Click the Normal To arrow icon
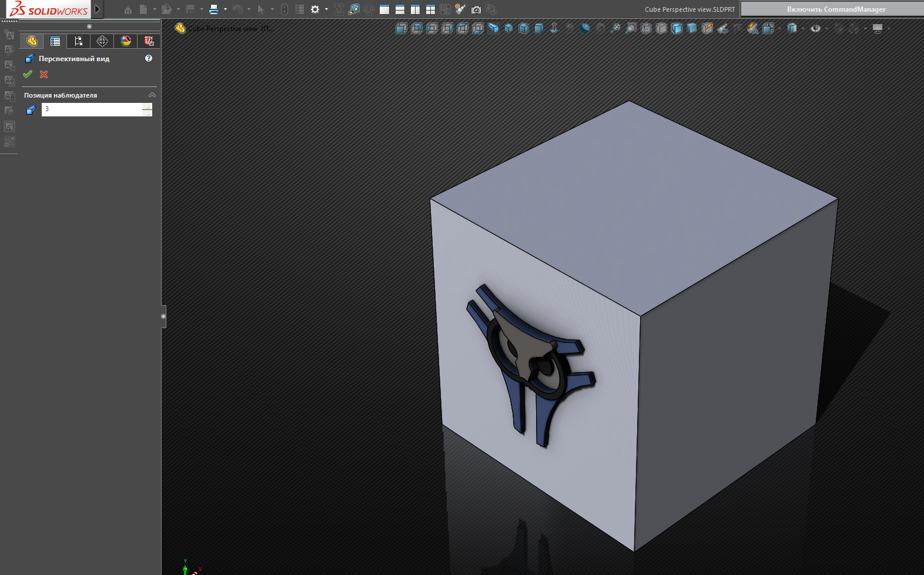 554,28
